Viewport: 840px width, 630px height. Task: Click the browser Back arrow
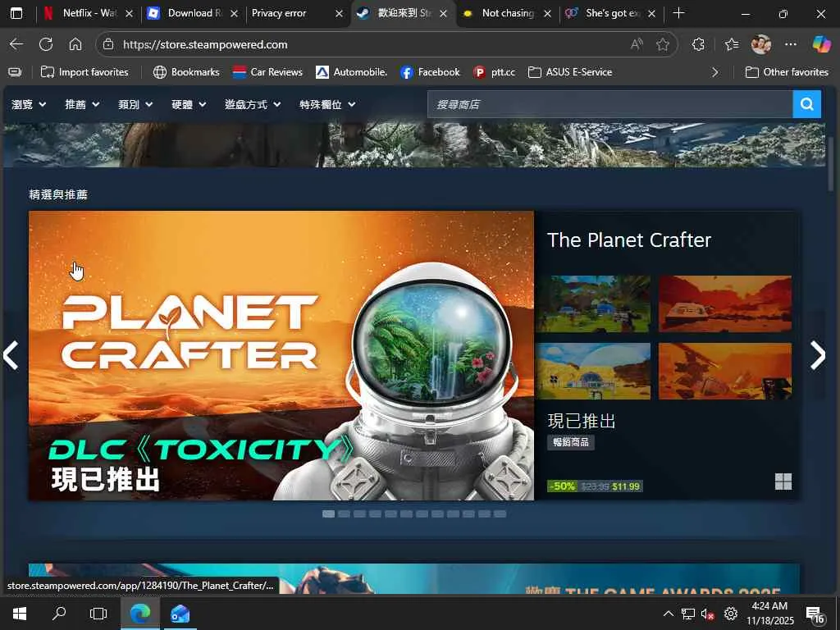tap(16, 44)
